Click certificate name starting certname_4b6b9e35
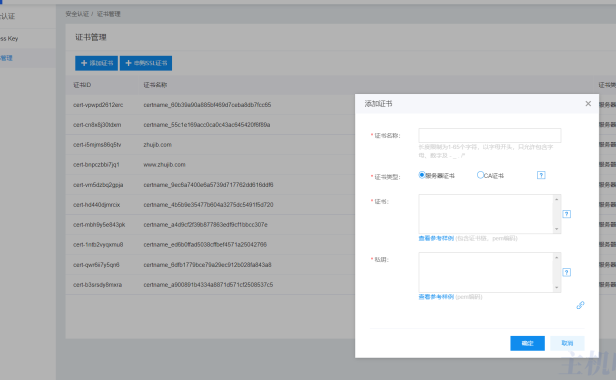 (x=208, y=205)
